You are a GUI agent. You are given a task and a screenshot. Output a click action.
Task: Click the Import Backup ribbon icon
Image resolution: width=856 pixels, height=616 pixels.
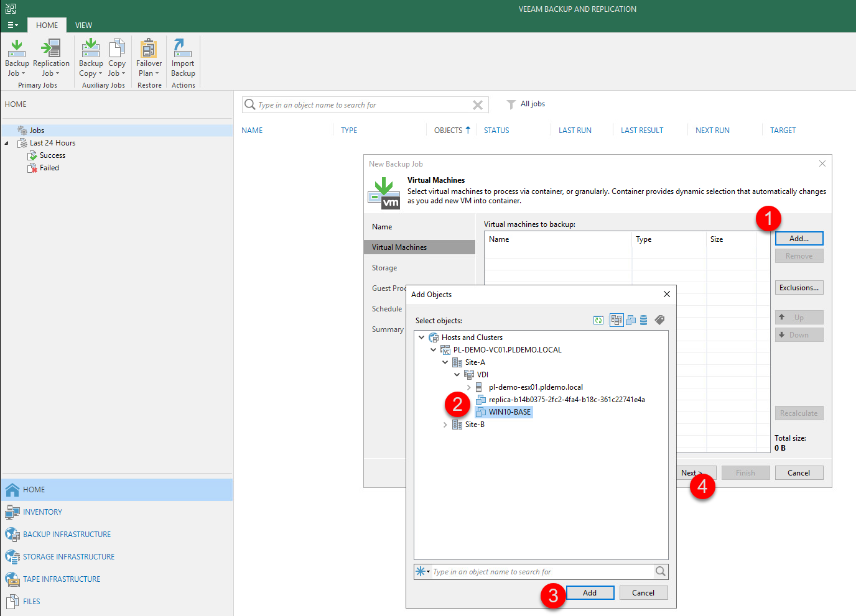click(x=183, y=48)
